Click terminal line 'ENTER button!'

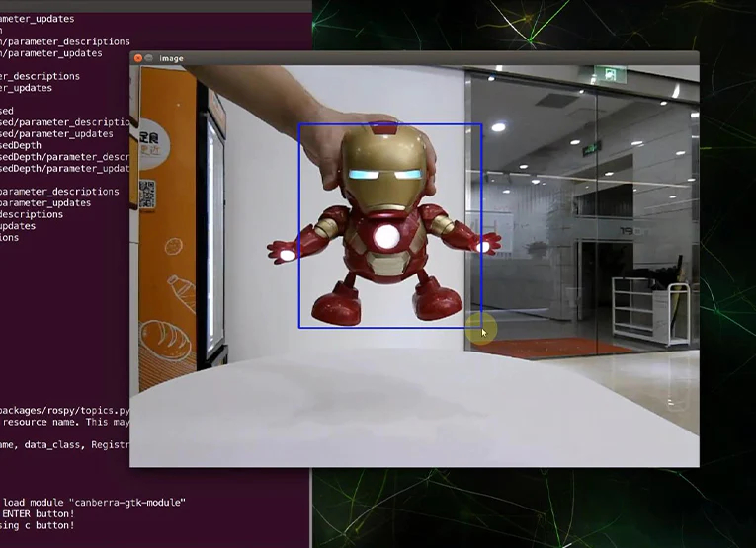tap(39, 513)
